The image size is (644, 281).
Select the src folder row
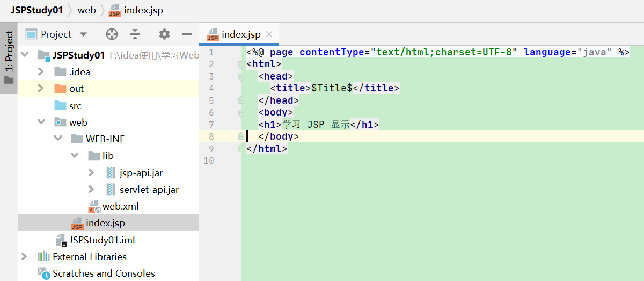(108, 105)
